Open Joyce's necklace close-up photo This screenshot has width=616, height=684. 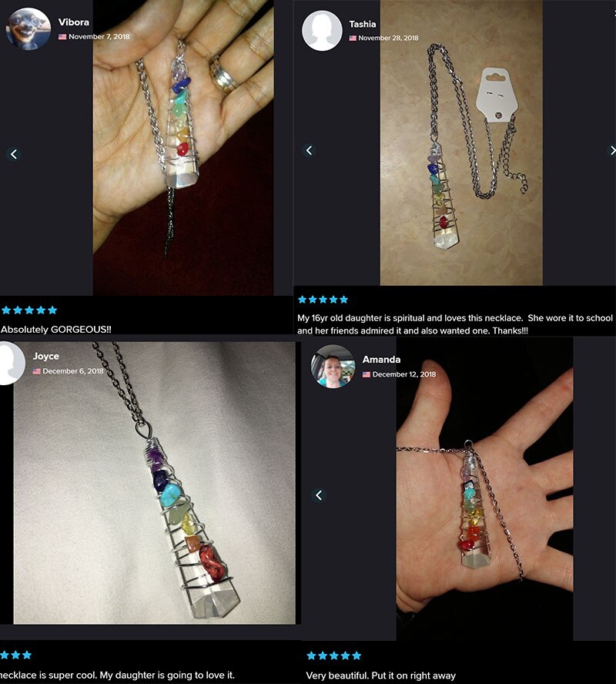(154, 483)
